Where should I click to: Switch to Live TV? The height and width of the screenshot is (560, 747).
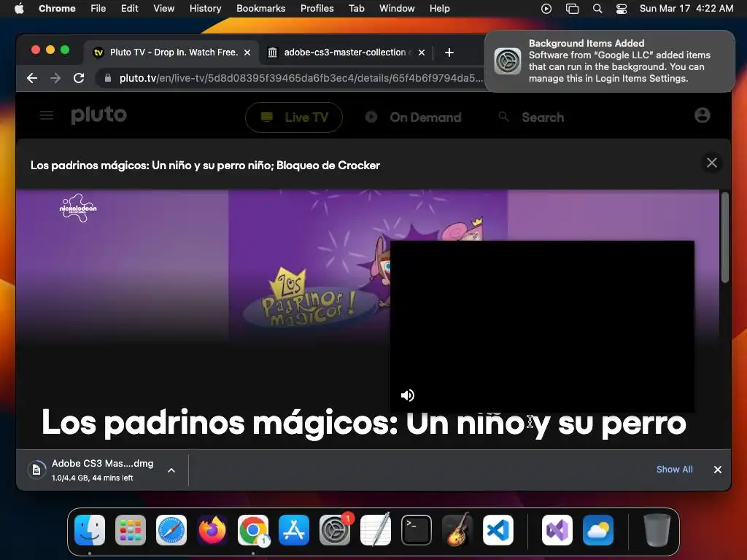[294, 117]
